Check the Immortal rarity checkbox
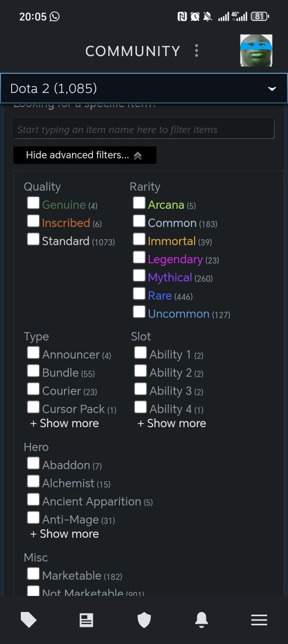Screen dimensions: 288x644 pyautogui.click(x=139, y=239)
